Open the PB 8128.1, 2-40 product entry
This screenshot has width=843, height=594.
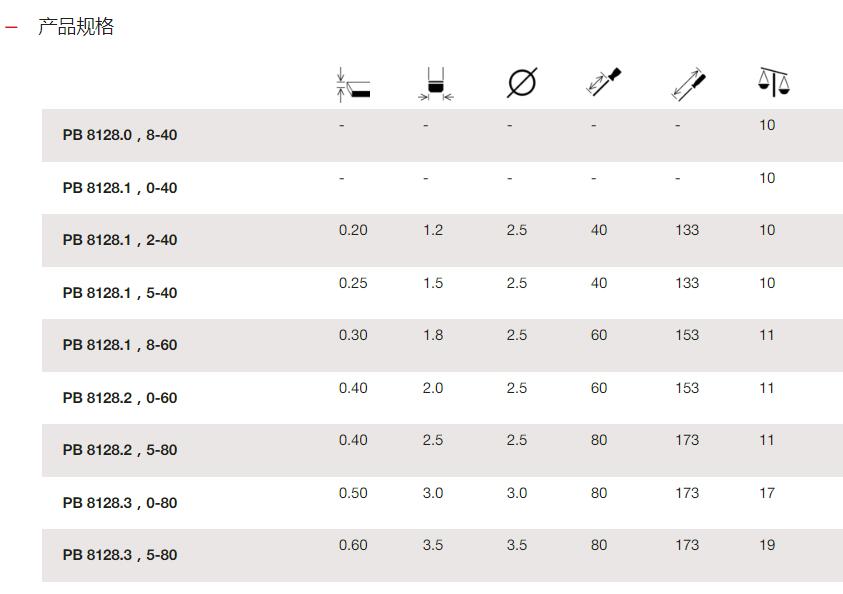[120, 240]
